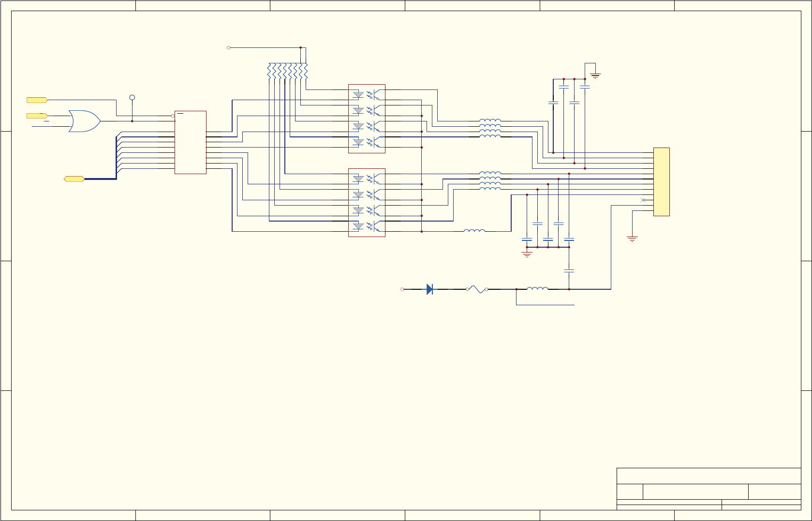Select the bottom inductor in the lower four-inductor group
This screenshot has height=521, width=812.
490,189
